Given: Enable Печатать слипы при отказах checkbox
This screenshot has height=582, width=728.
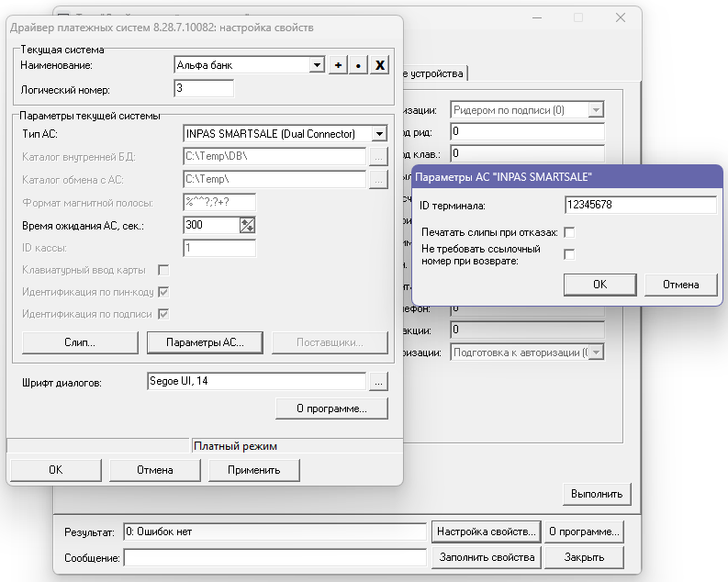Looking at the screenshot, I should click(569, 232).
